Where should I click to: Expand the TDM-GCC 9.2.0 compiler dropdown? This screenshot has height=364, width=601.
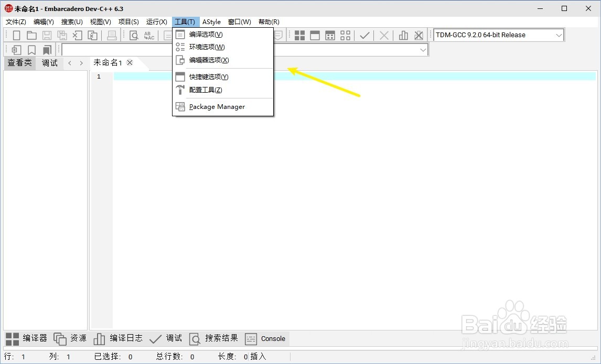point(559,35)
